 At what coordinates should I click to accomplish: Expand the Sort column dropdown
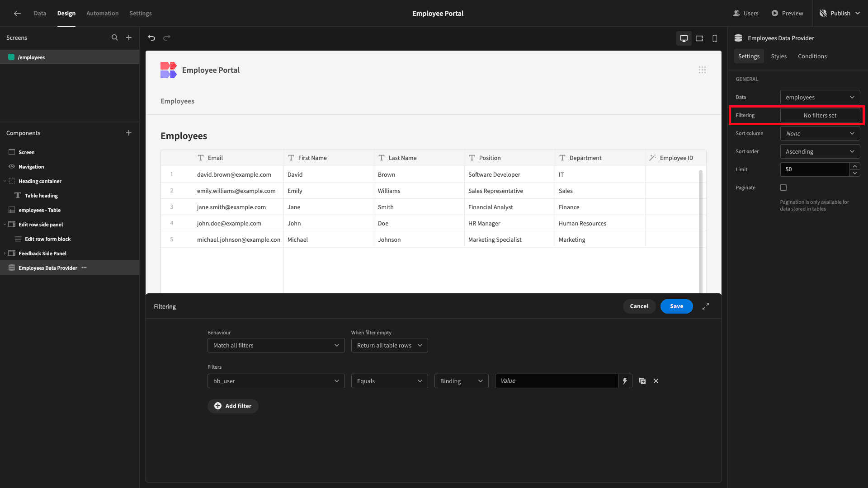coord(820,133)
